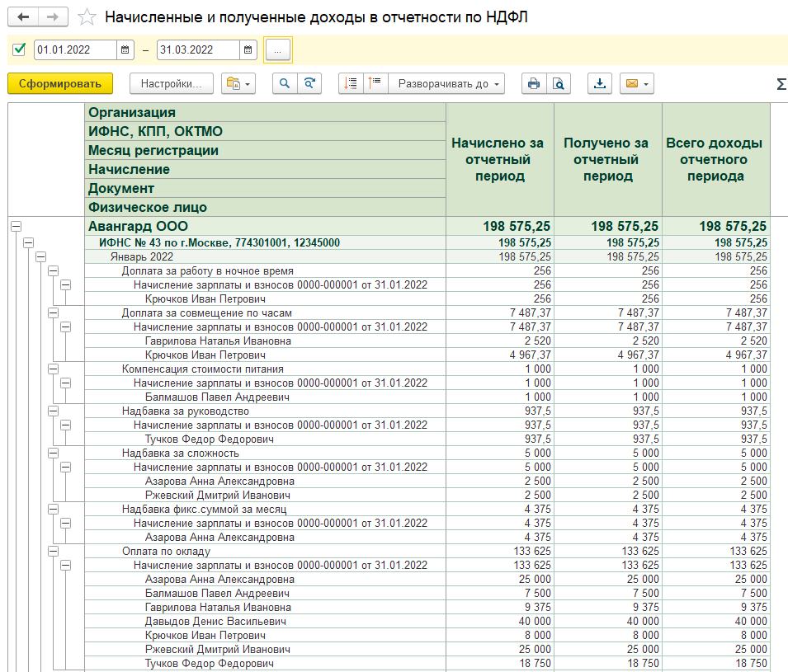Open the Разворачивать до dropdown

446,83
